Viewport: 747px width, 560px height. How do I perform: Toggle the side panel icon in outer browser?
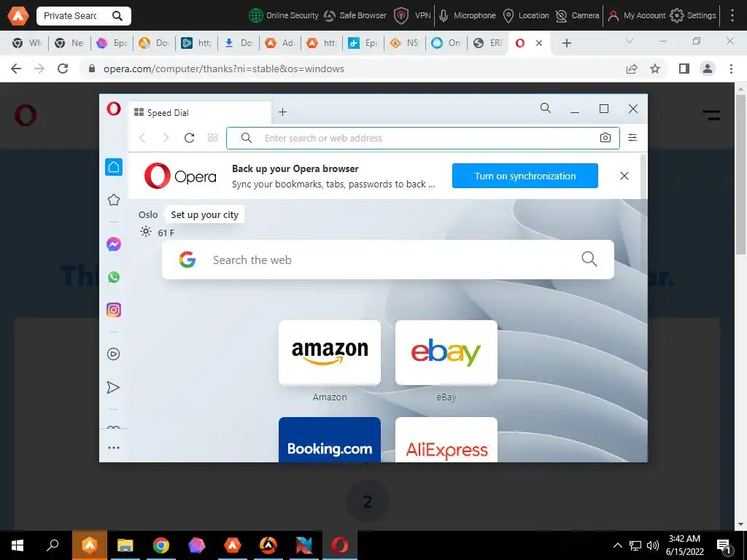pyautogui.click(x=684, y=69)
